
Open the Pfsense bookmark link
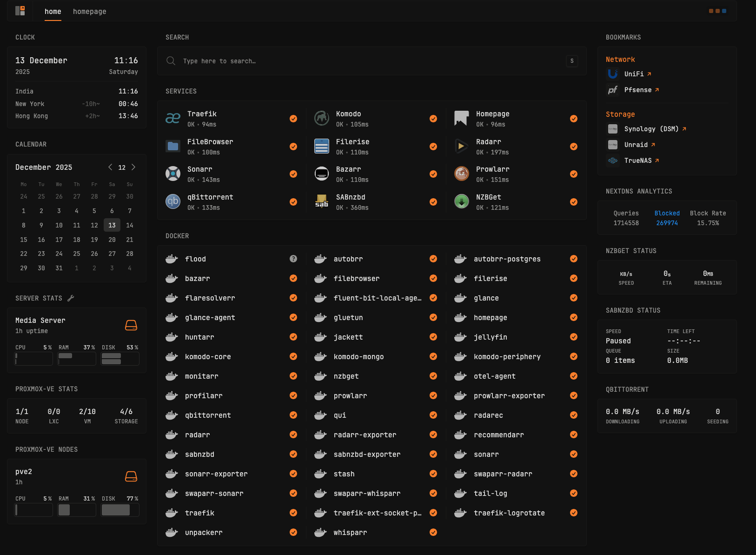click(x=642, y=90)
